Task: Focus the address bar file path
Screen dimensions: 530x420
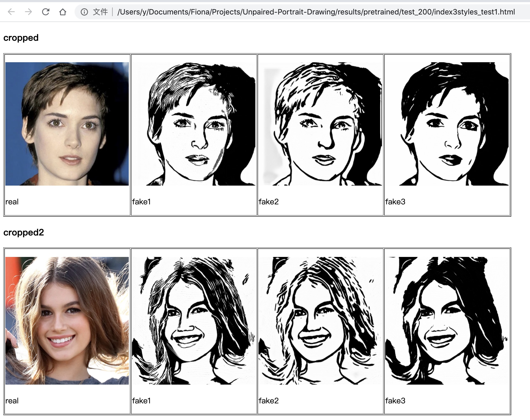Action: click(x=316, y=12)
